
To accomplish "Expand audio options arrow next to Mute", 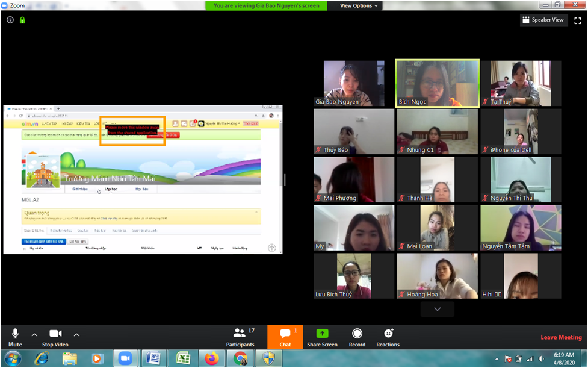I will (34, 335).
